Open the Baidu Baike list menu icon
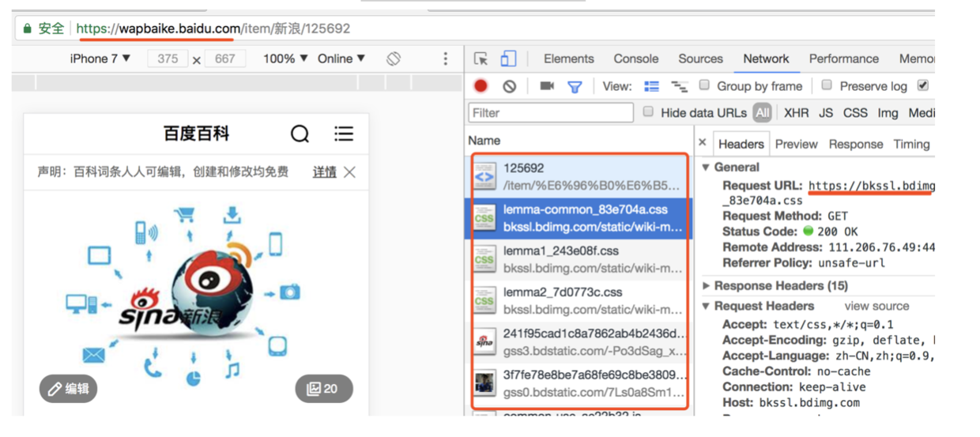The width and height of the screenshot is (980, 437). click(x=343, y=134)
